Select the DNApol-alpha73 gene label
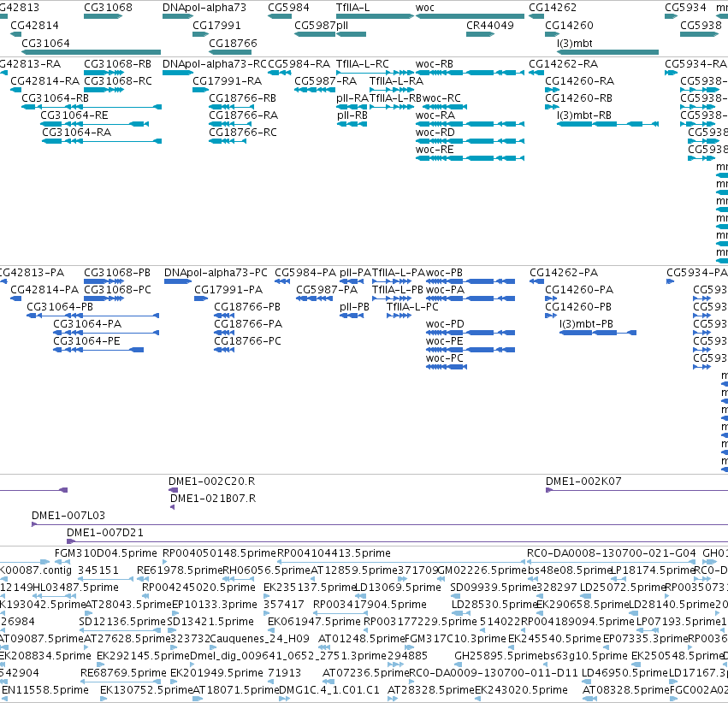The image size is (728, 703). click(x=204, y=8)
